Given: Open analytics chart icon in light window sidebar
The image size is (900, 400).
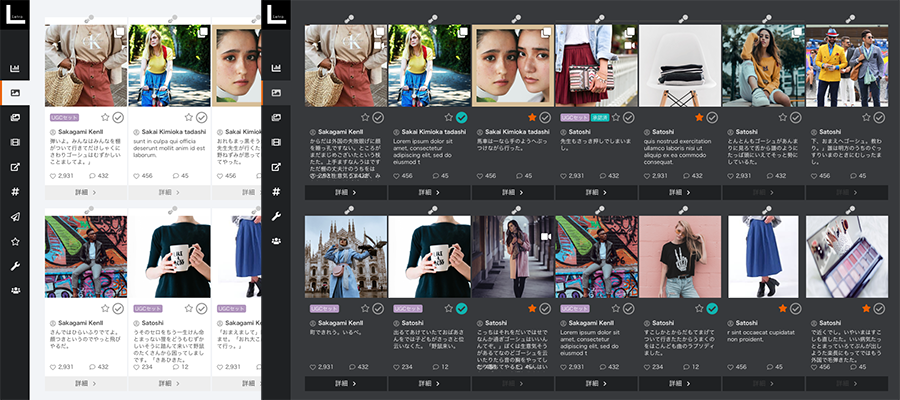Looking at the screenshot, I should (15, 69).
